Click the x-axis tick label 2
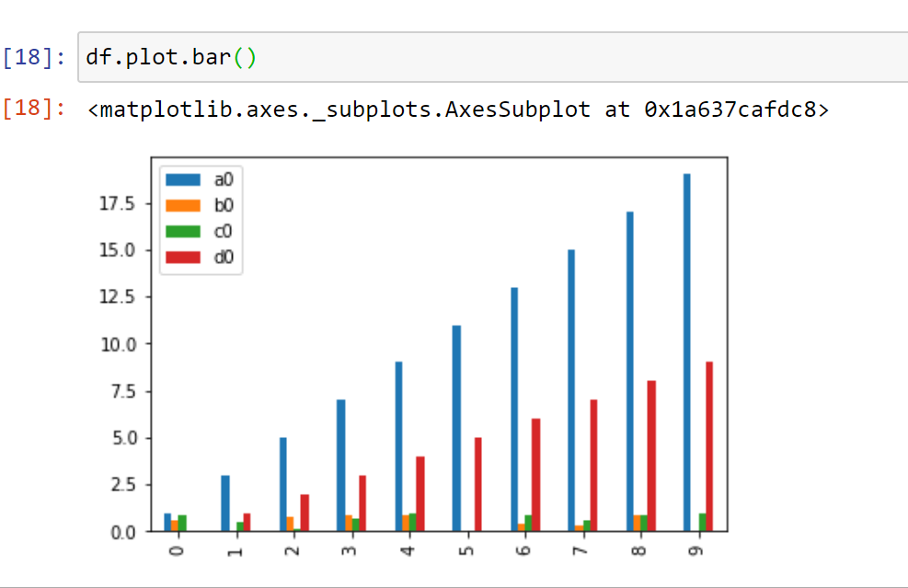The image size is (908, 588). (x=293, y=550)
